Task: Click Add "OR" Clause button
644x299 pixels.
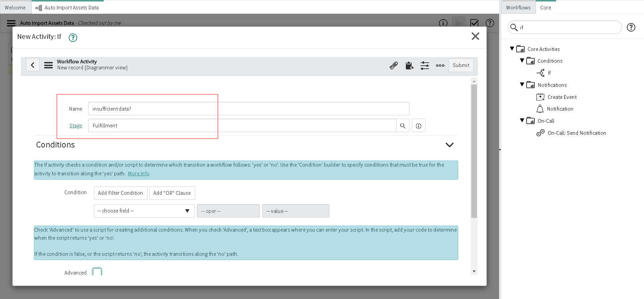Action: coord(172,193)
